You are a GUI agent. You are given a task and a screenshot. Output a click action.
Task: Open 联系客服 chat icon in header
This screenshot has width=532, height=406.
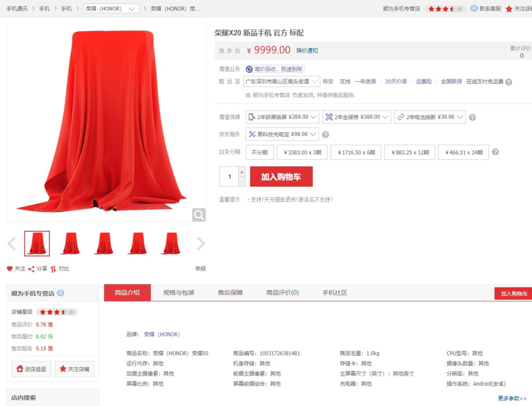pos(474,9)
